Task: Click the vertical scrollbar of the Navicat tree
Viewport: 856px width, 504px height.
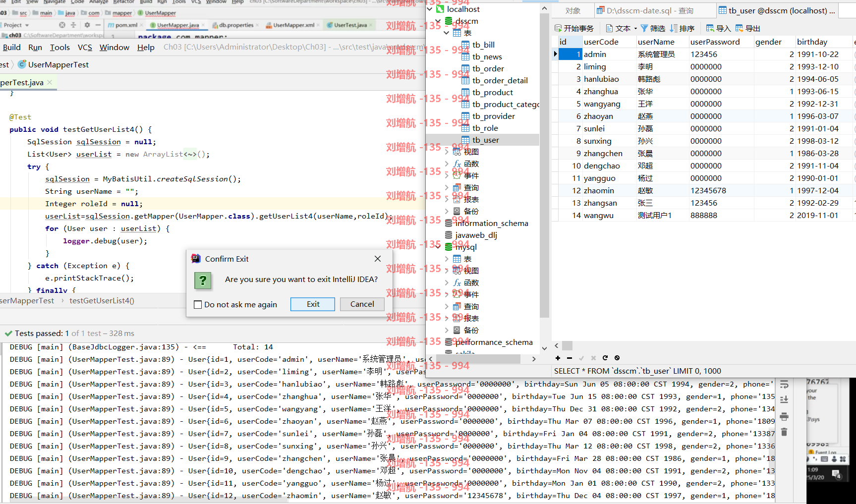Action: coord(544,166)
